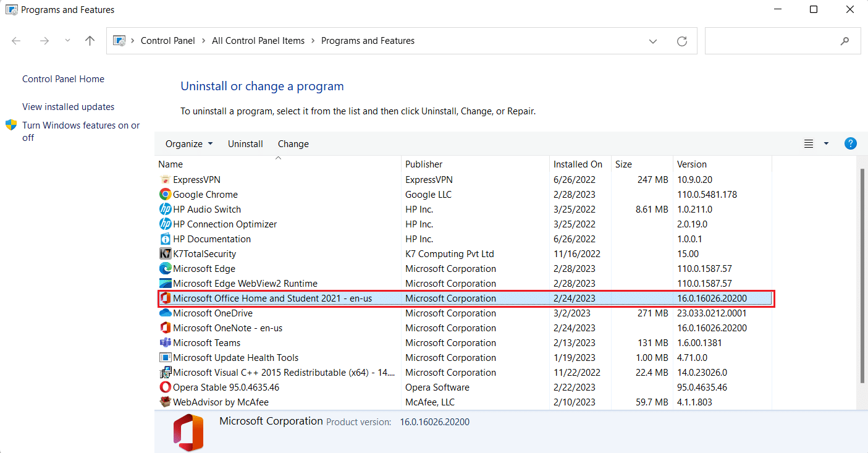
Task: Click the Microsoft OneDrive cloud icon
Action: pyautogui.click(x=165, y=313)
